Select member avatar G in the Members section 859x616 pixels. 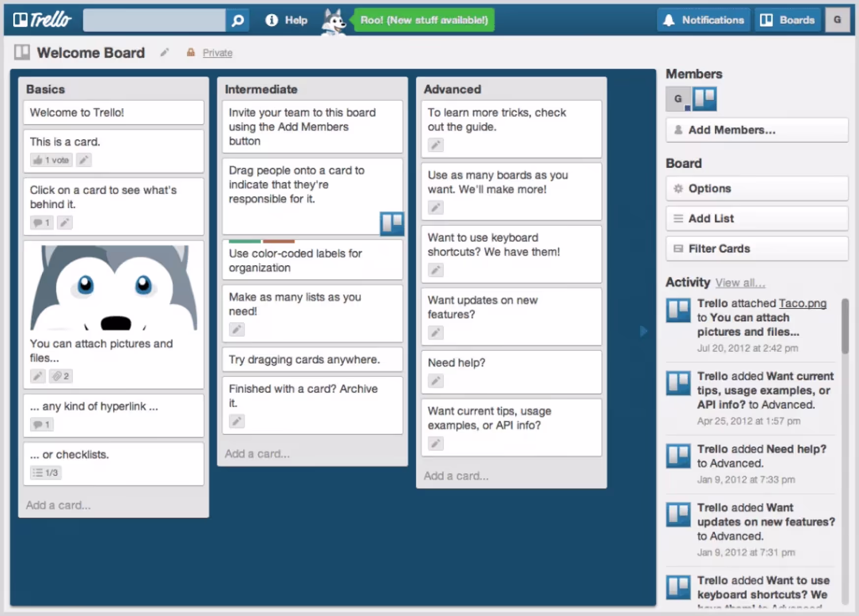tap(677, 98)
